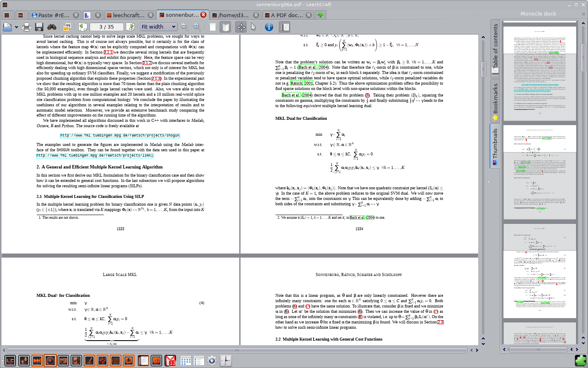The image size is (588, 368).
Task: Click the globe browser icon in dock
Action: 63,361
